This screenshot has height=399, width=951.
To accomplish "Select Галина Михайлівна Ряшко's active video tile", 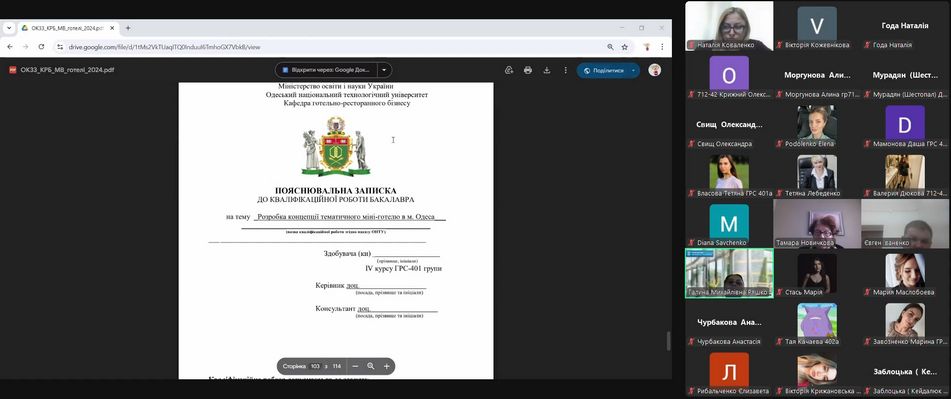I will pyautogui.click(x=729, y=273).
